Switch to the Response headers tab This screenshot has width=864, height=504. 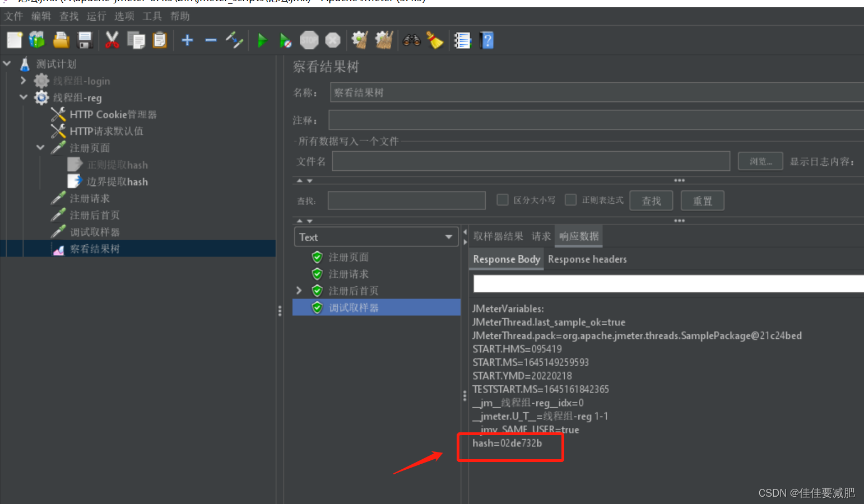pyautogui.click(x=587, y=259)
